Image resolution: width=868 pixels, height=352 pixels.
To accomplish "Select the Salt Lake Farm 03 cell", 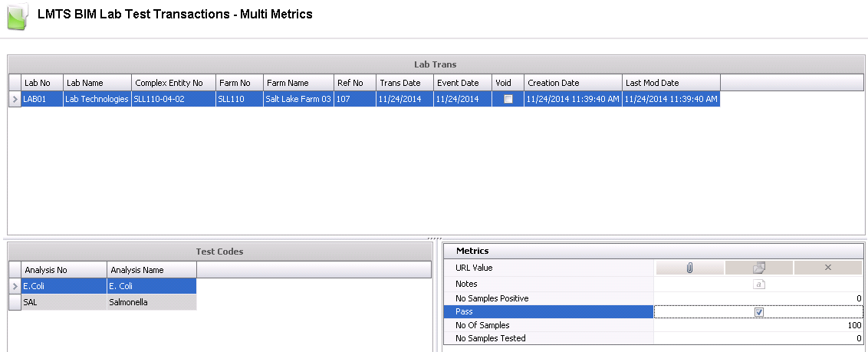I will 298,99.
